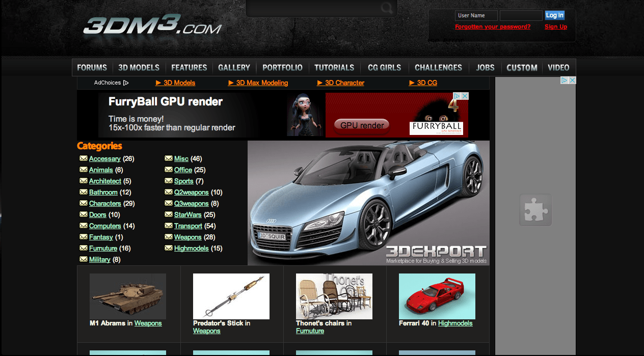Select Gallery in the navigation bar
Screen dimensions: 644x356
tap(234, 67)
